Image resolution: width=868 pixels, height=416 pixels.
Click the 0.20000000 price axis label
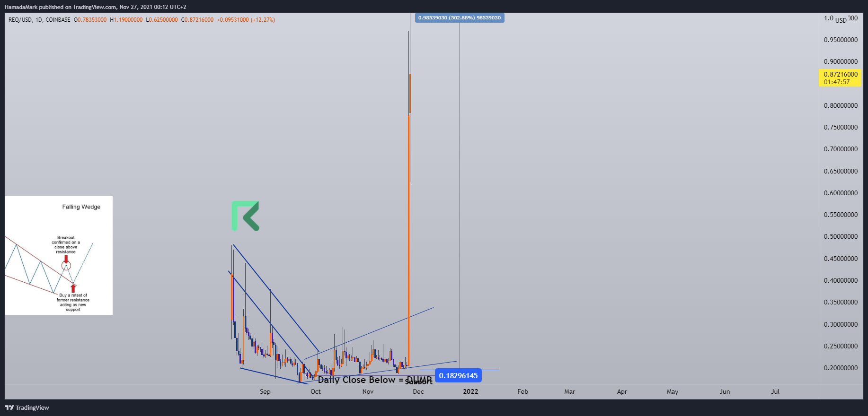[841, 368]
